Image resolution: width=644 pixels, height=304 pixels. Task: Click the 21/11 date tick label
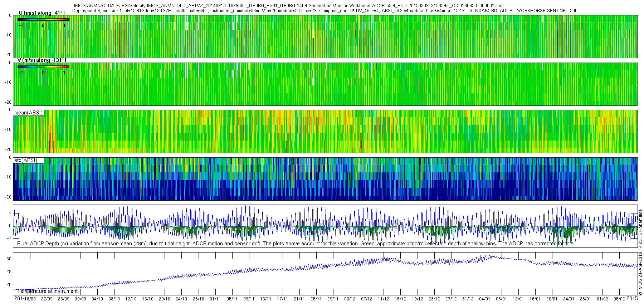tap(299, 299)
